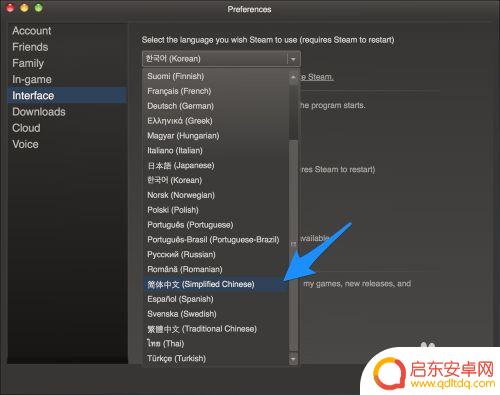The width and height of the screenshot is (500, 395).
Task: Select Svenska (Swedish) language
Action: (x=216, y=314)
